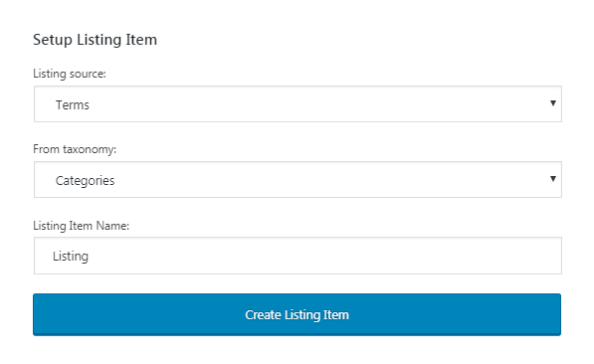Open the From taxonomy dropdown
The image size is (594, 364).
297,180
